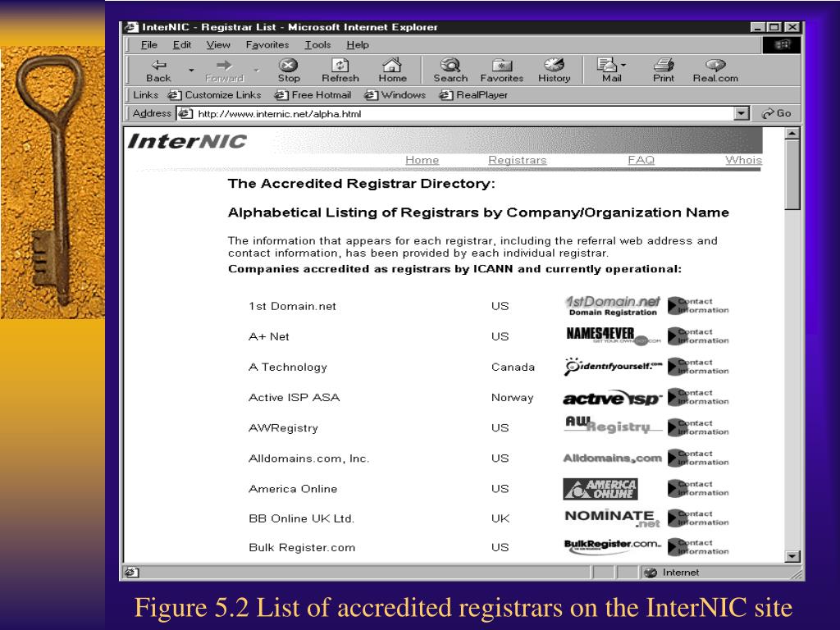Click the Back arrow toolbar icon

point(158,71)
